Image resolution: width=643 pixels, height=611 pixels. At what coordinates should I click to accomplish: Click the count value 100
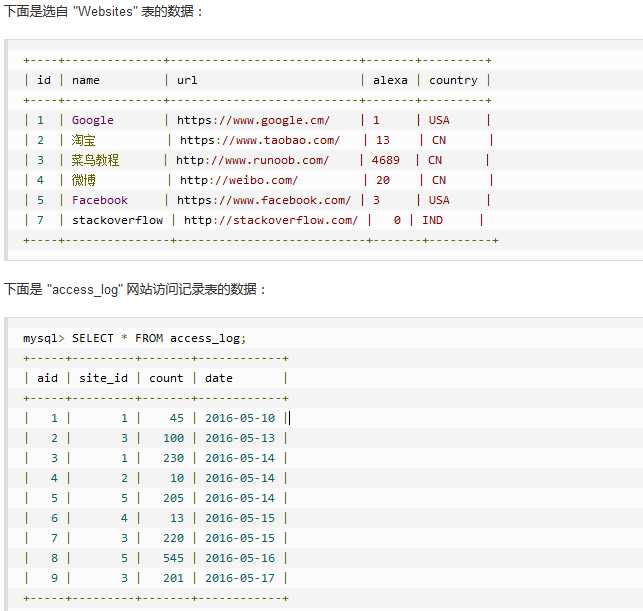tap(173, 438)
